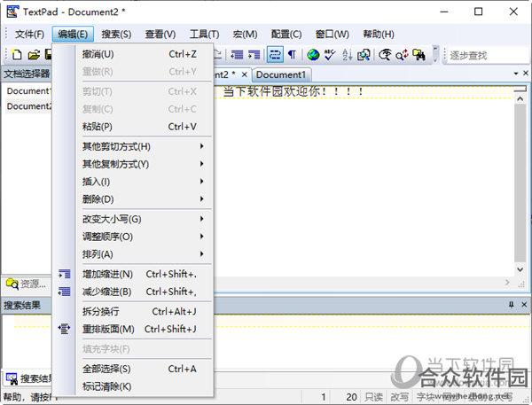The width and height of the screenshot is (532, 405).
Task: Click the horizontal scrollbar right arrow
Action: (x=507, y=282)
